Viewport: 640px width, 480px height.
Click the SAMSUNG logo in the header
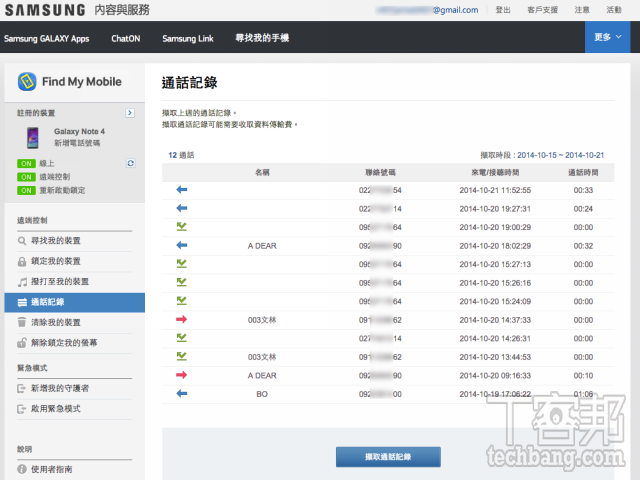(x=45, y=10)
